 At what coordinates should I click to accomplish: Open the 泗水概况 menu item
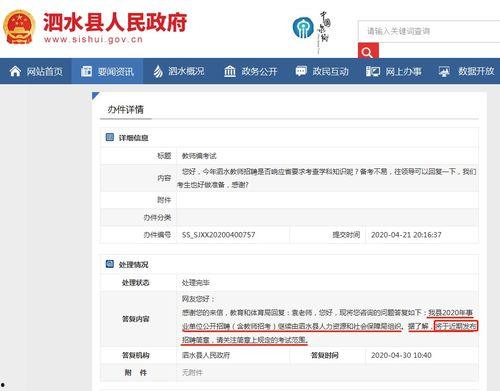coord(179,71)
